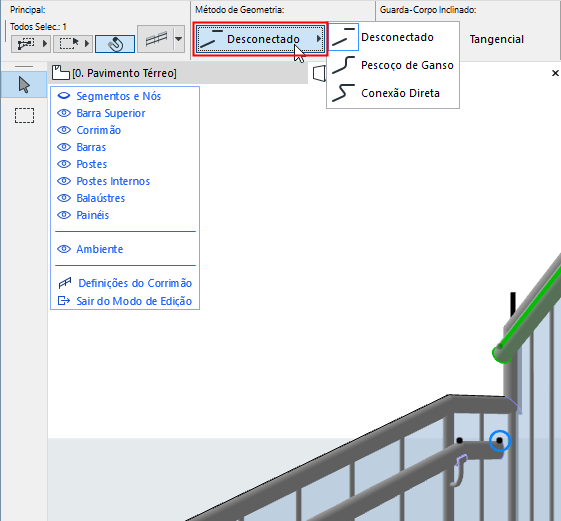Toggle visibility of Barras
561x521 pixels.
pyautogui.click(x=64, y=147)
